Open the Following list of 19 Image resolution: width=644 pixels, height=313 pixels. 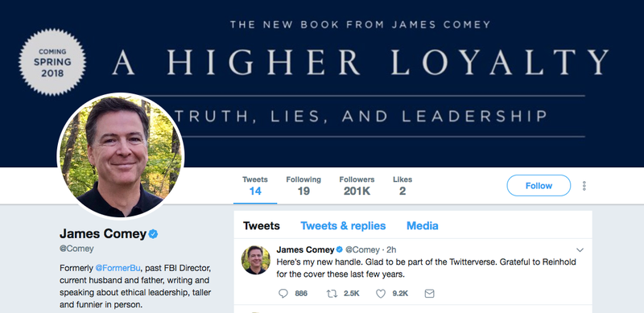[303, 186]
